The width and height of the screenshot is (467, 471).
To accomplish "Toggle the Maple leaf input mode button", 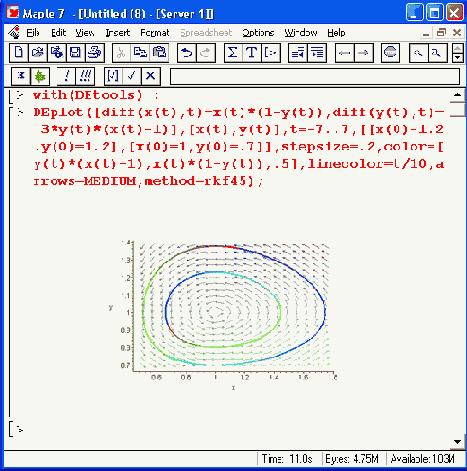I will pos(40,76).
